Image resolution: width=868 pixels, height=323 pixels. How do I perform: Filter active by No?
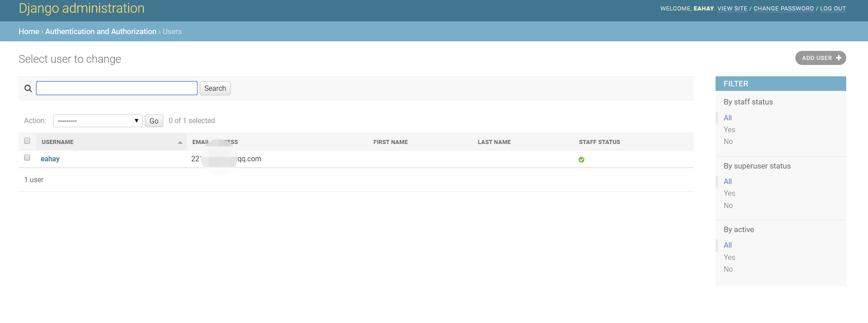(x=728, y=269)
